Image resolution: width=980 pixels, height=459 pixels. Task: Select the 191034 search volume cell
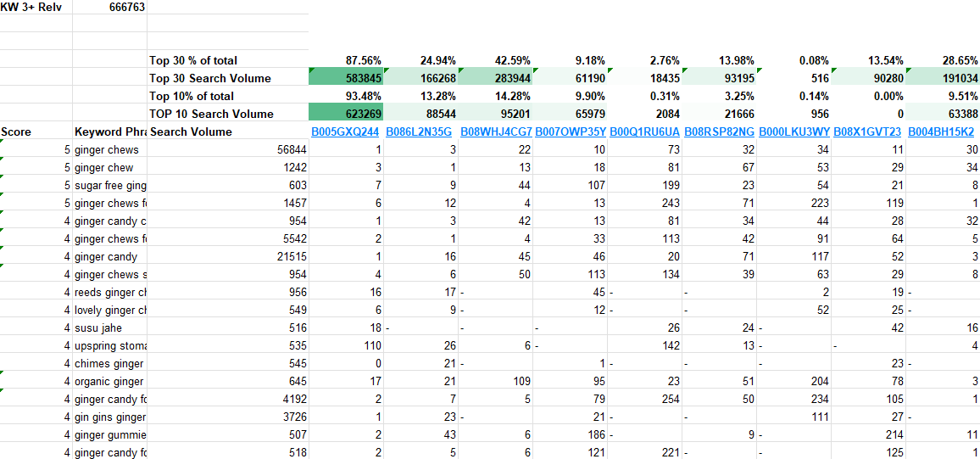[944, 78]
